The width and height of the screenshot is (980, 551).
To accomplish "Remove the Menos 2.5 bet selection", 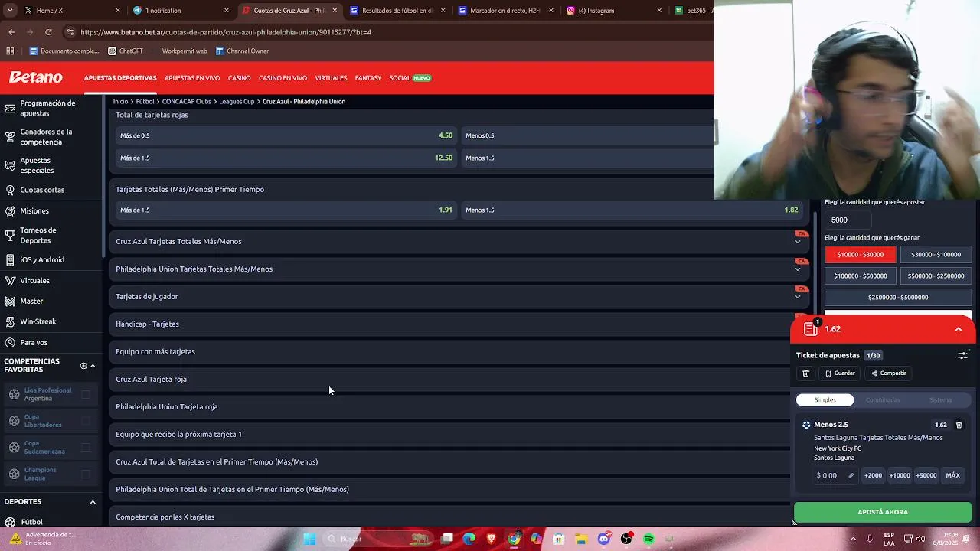I will click(959, 425).
